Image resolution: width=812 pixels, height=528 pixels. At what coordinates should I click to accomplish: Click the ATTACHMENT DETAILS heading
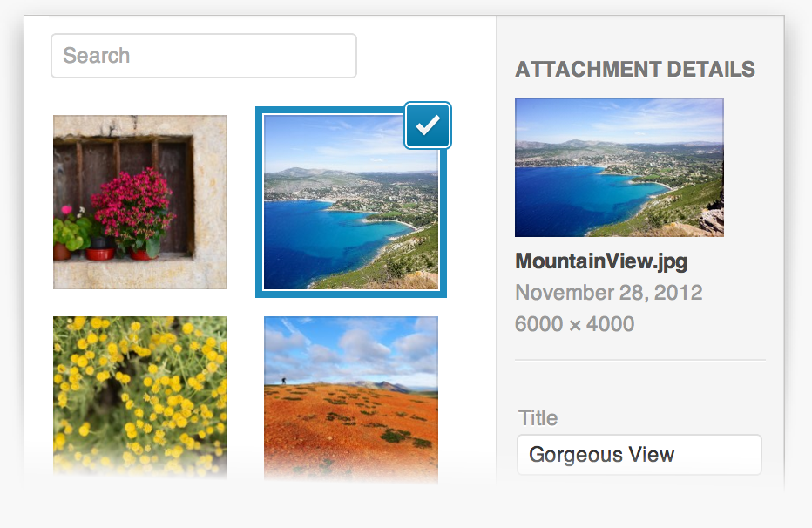[x=635, y=70]
